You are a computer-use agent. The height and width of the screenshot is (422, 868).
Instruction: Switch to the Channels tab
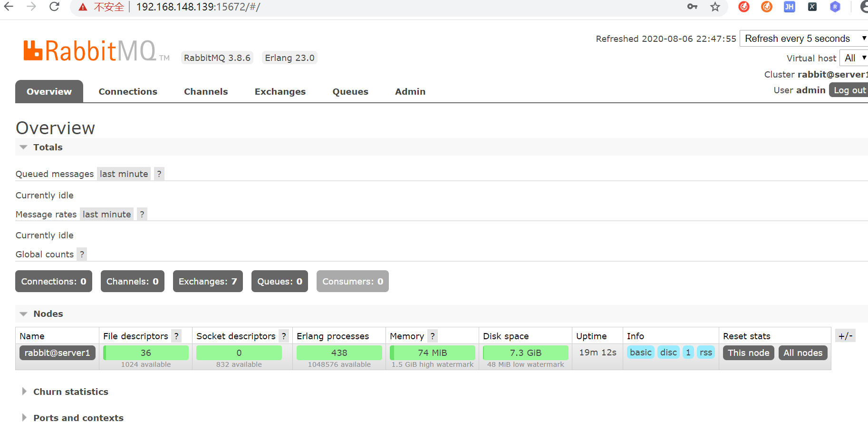coord(206,91)
